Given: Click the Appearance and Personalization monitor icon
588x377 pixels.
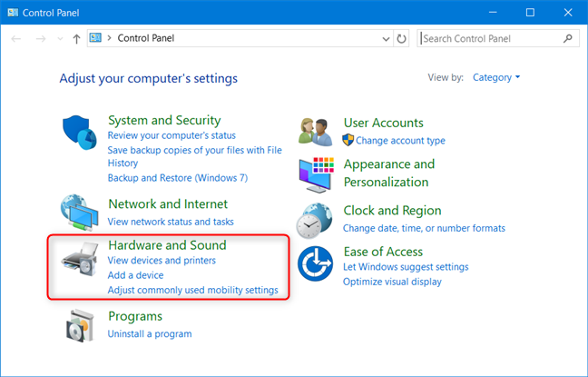Looking at the screenshot, I should [x=317, y=175].
